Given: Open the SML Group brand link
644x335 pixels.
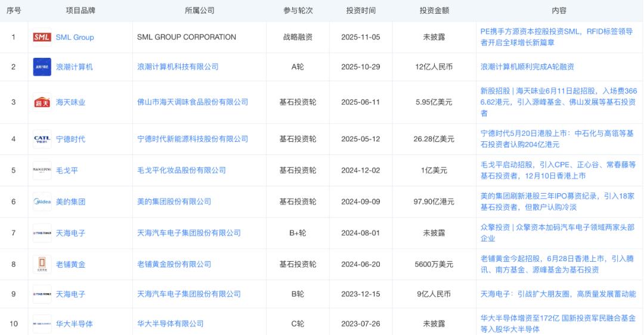Looking at the screenshot, I should [75, 38].
